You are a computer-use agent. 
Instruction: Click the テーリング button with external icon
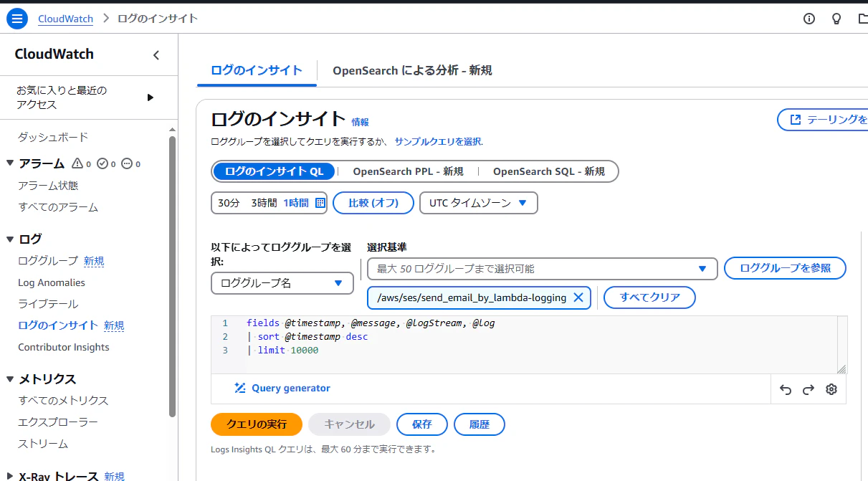[824, 120]
